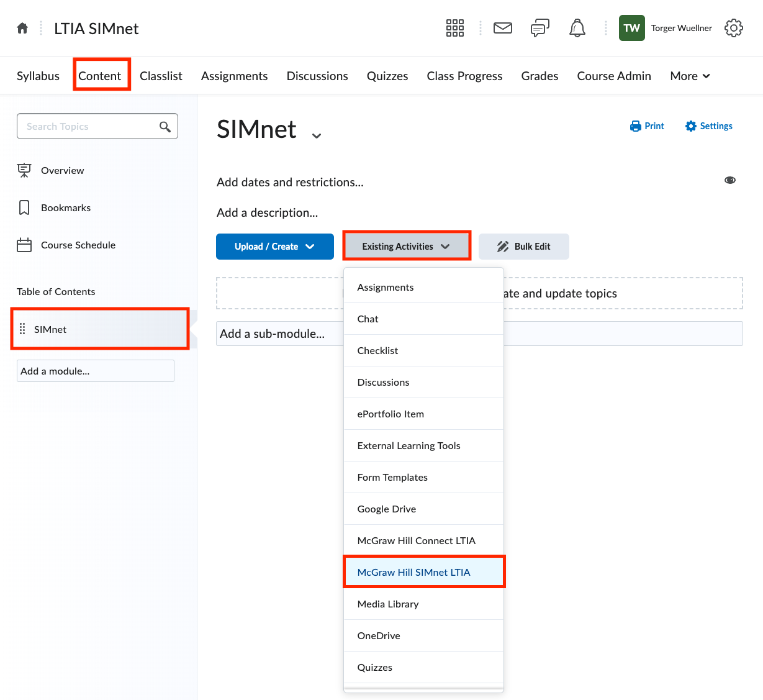Go to Assignments in the navbar

tap(235, 76)
